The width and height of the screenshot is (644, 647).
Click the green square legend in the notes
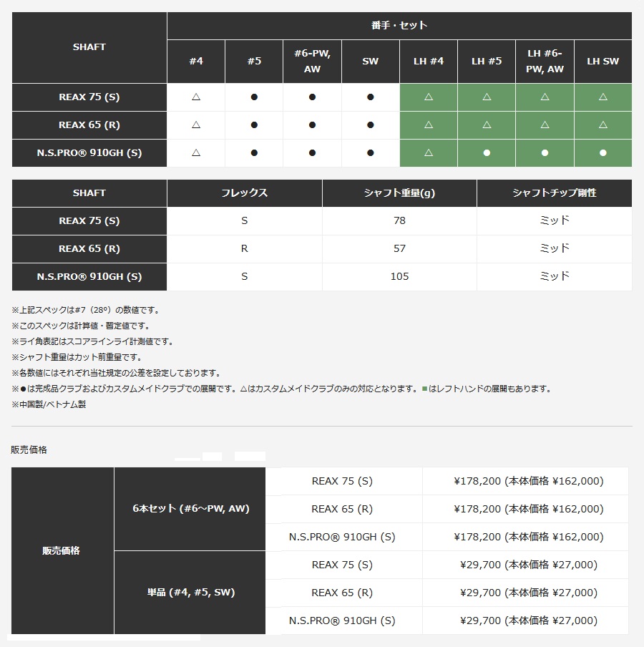[424, 389]
